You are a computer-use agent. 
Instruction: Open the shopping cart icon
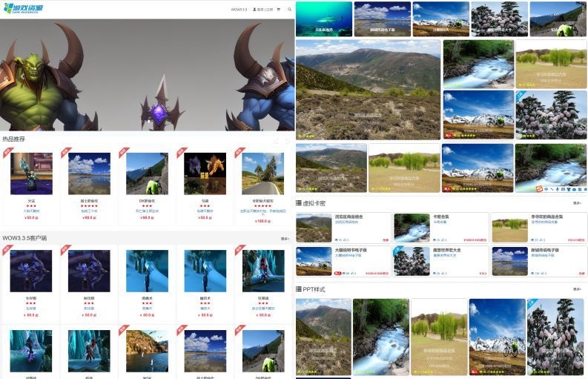coord(278,10)
